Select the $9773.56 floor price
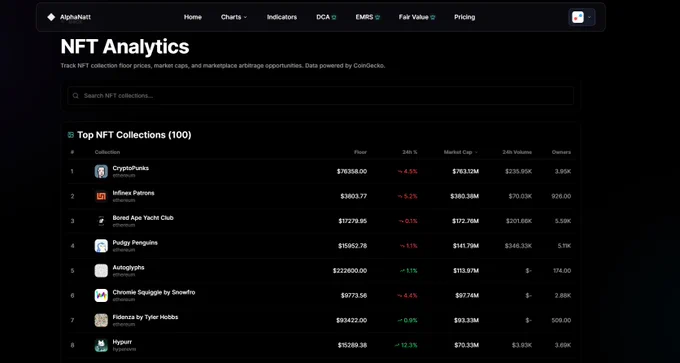 [354, 295]
